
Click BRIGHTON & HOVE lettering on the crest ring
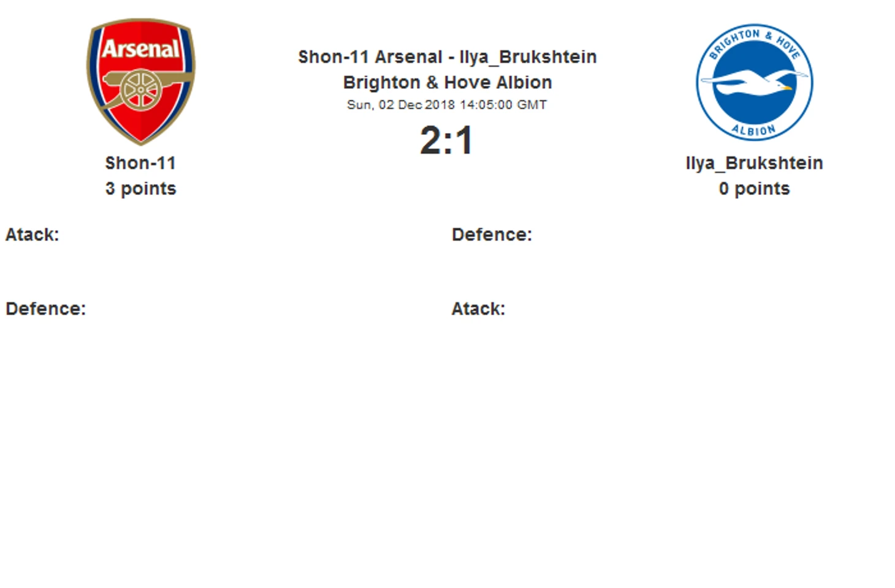pos(755,42)
